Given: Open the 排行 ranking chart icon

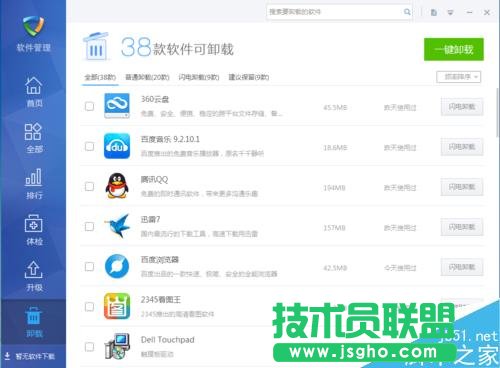Looking at the screenshot, I should 34,177.
